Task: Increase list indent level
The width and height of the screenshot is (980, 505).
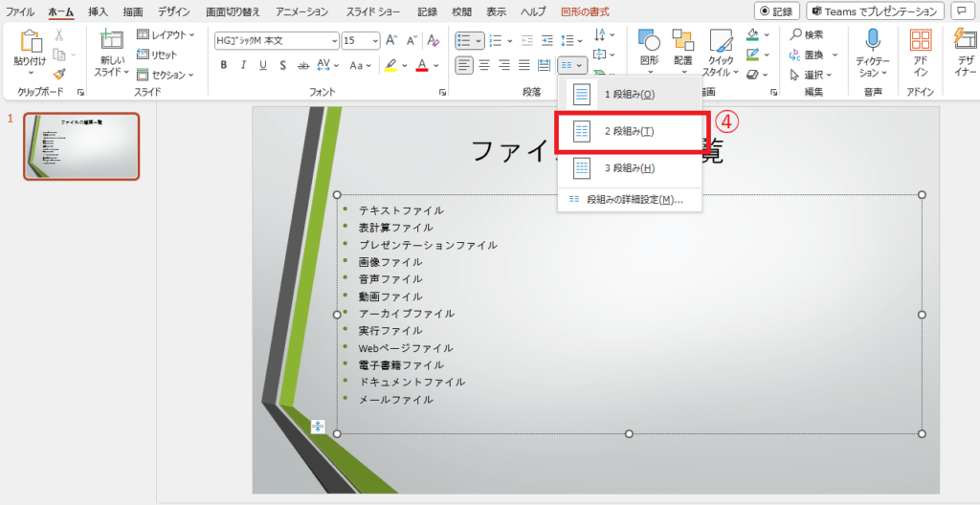Action: (546, 40)
